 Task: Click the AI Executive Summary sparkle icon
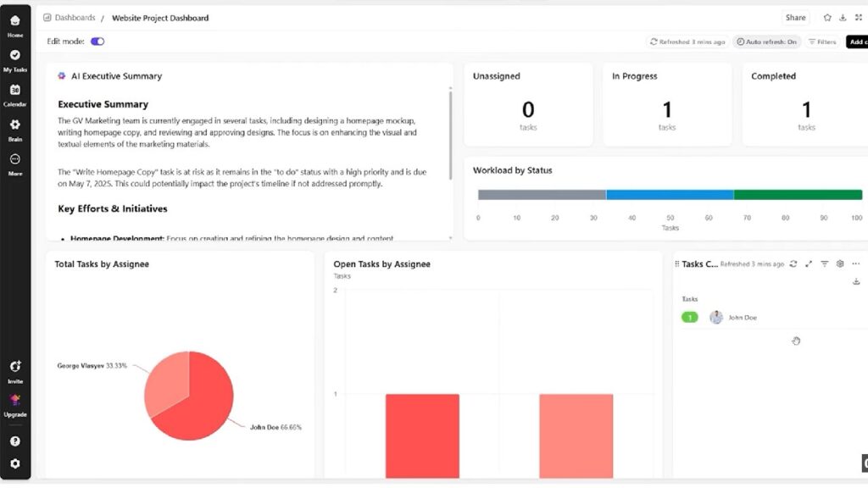click(x=61, y=75)
